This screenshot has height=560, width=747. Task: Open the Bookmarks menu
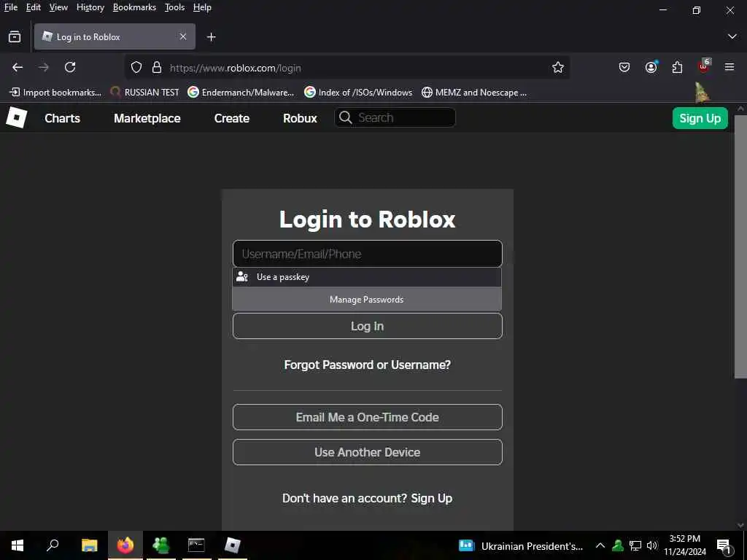pos(134,7)
